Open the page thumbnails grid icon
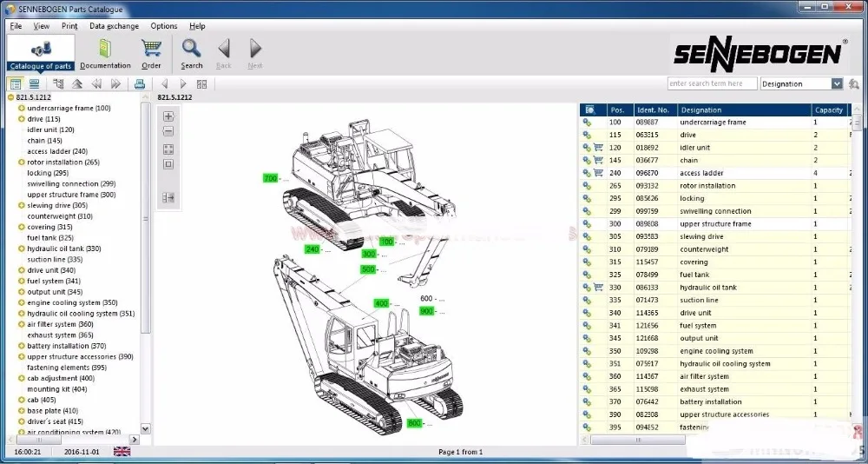The height and width of the screenshot is (464, 868). point(201,84)
